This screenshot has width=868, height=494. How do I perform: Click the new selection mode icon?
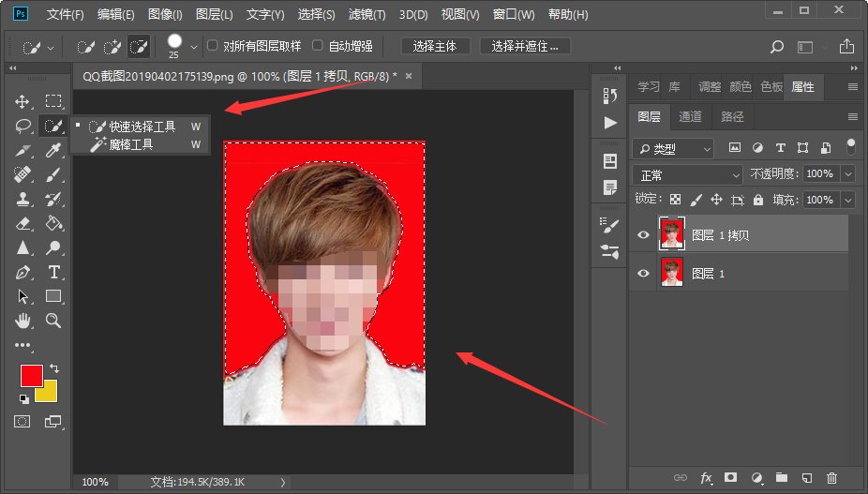pyautogui.click(x=85, y=47)
